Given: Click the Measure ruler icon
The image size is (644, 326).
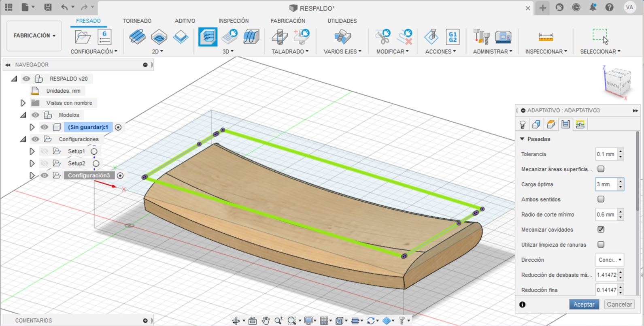Looking at the screenshot, I should [546, 37].
